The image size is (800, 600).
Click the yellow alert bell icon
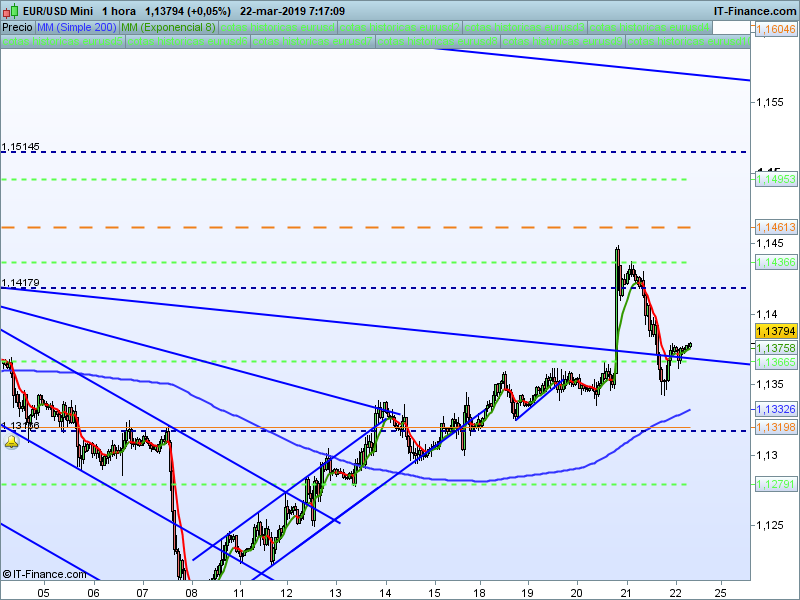pos(11,442)
